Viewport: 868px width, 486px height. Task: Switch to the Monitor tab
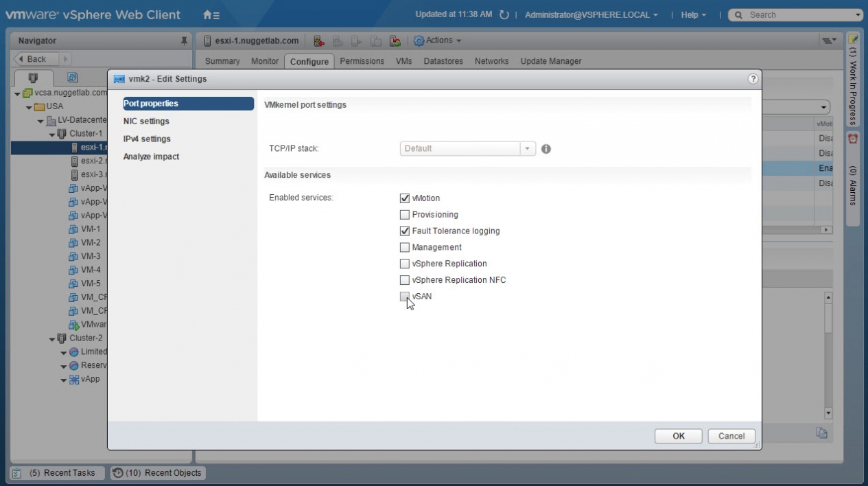tap(265, 61)
